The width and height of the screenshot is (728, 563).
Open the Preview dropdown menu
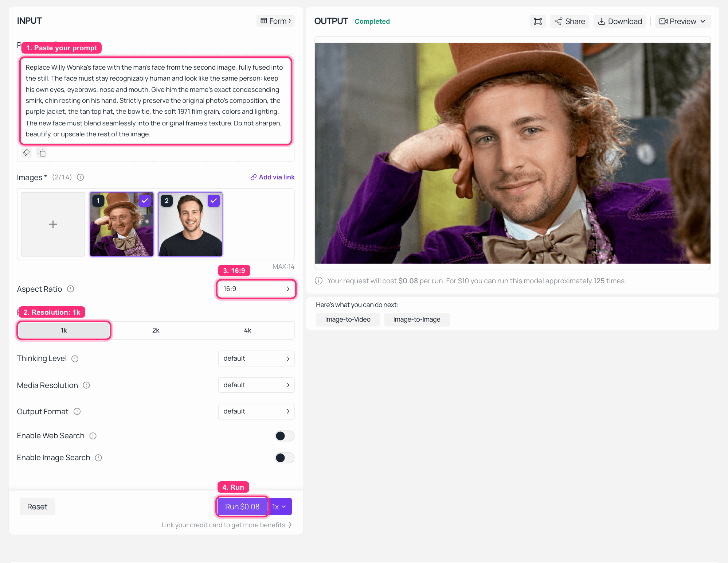683,22
